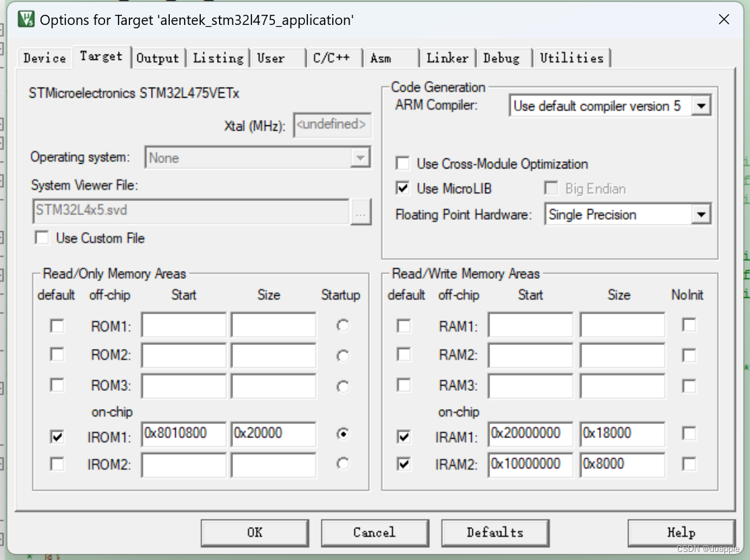Restore settings with the Defaults button
This screenshot has width=750, height=560.
(x=495, y=533)
